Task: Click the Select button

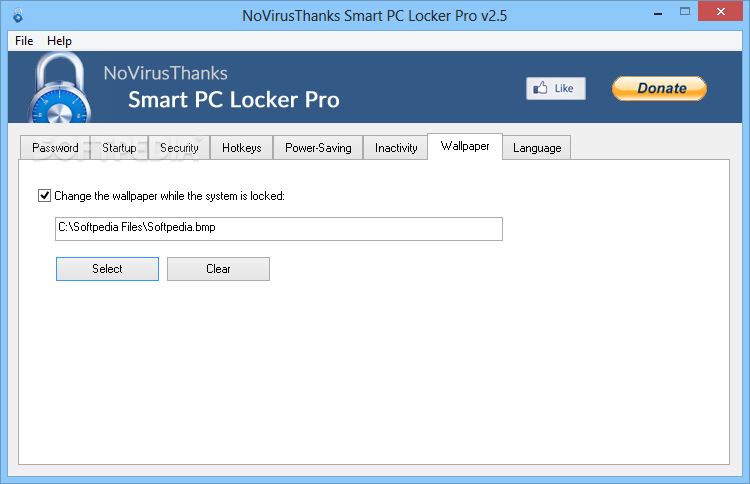Action: click(107, 269)
